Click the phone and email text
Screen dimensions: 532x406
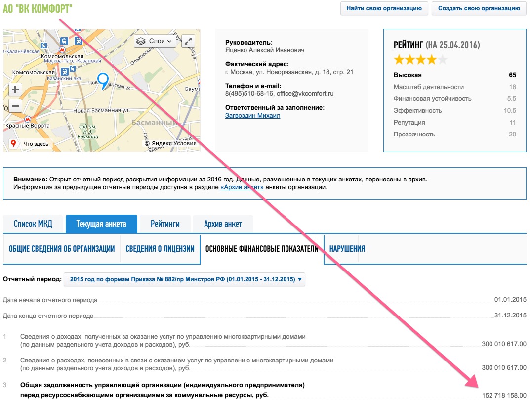[x=279, y=94]
